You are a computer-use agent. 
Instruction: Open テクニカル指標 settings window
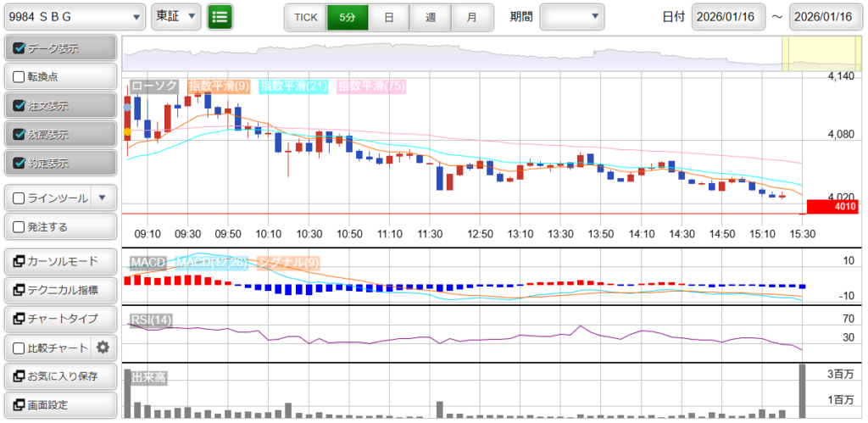(59, 290)
